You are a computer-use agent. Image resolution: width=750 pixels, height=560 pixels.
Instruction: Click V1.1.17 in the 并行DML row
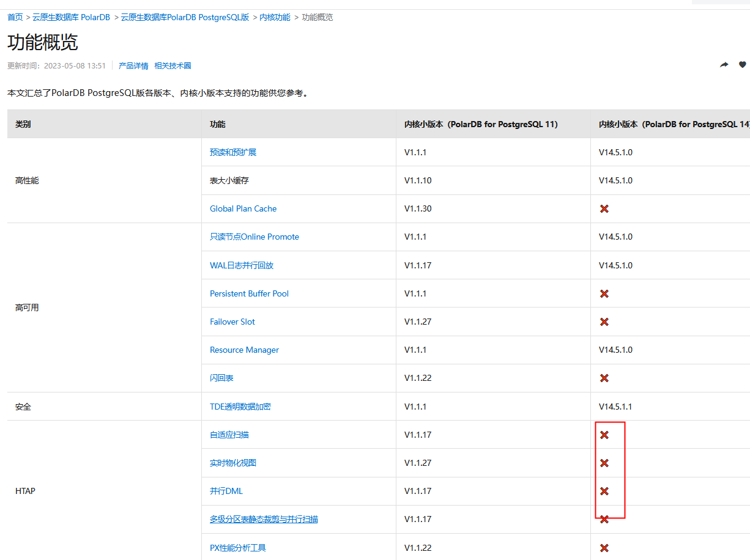click(418, 491)
